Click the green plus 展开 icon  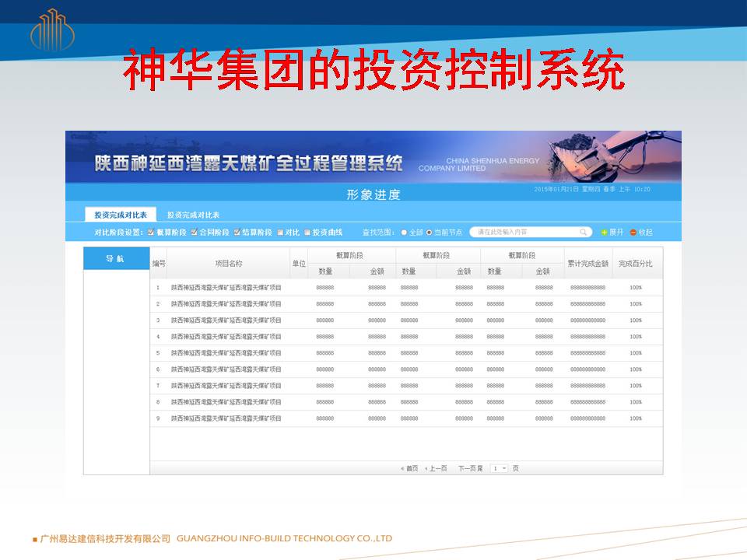pos(604,233)
